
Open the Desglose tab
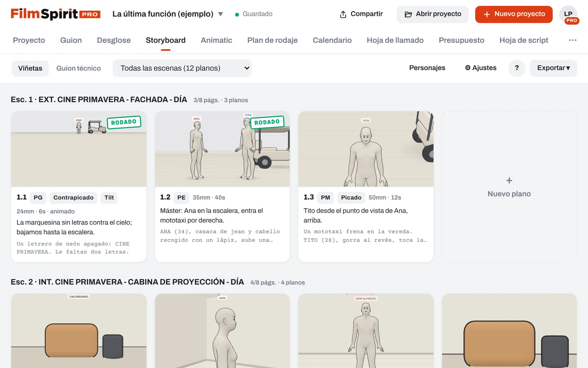[114, 40]
